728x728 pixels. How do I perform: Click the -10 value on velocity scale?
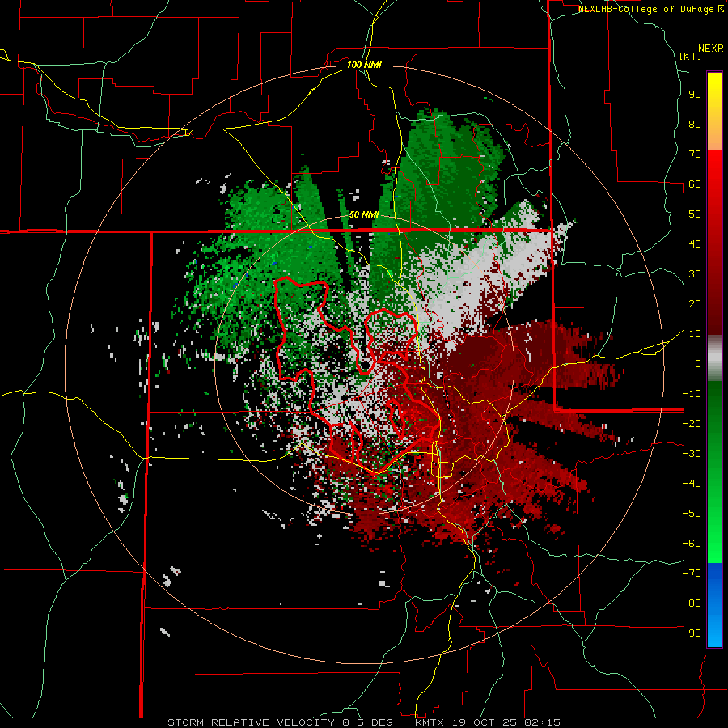692,394
